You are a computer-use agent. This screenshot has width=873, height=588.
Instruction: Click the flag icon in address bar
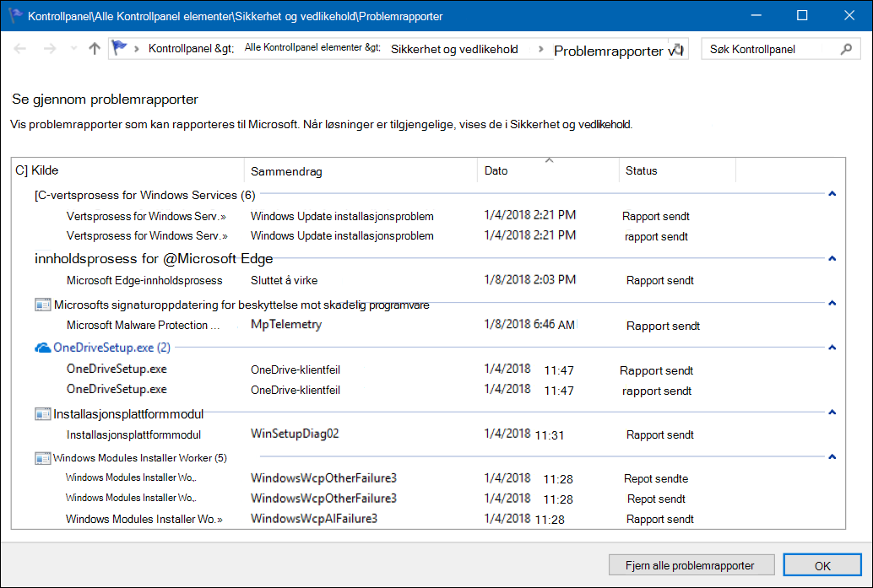point(119,48)
